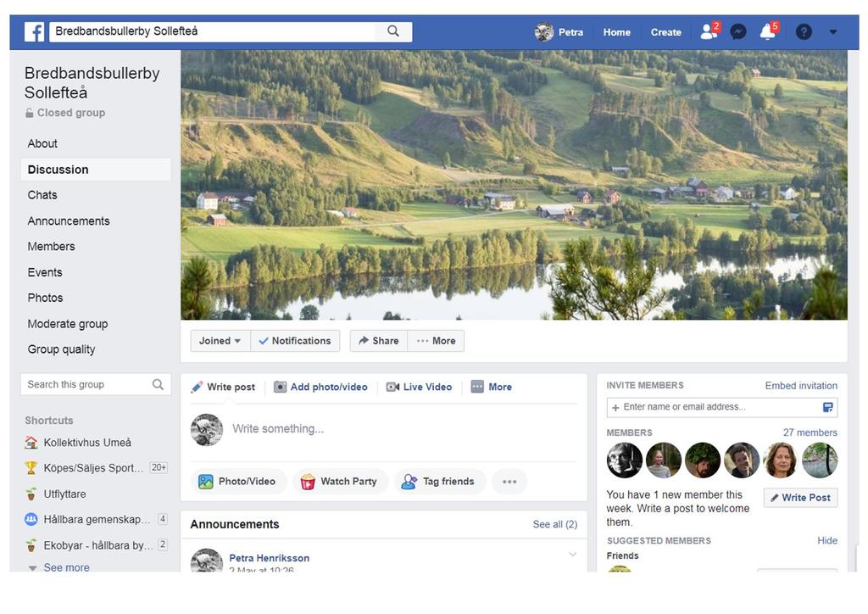Click the Enter name or email address field
Screen dimensions: 868x614
(x=722, y=407)
